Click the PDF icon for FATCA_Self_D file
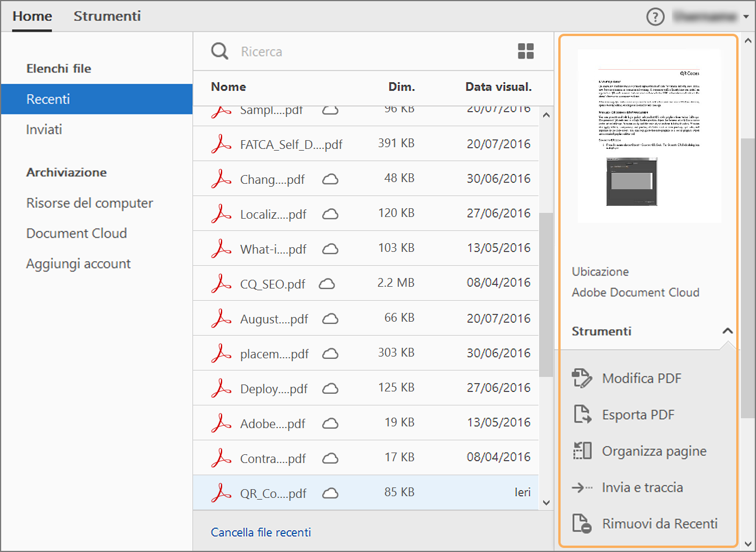Screen dimensions: 756x552 click(x=221, y=144)
